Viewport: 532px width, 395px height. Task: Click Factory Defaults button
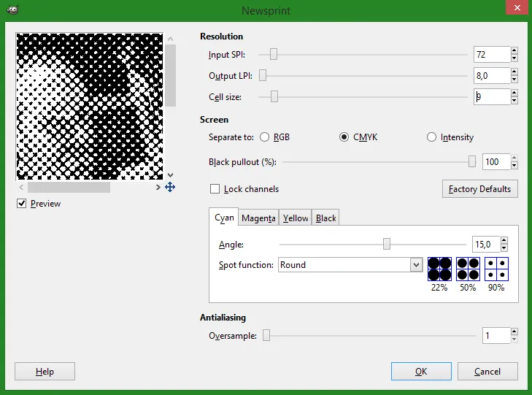point(479,188)
